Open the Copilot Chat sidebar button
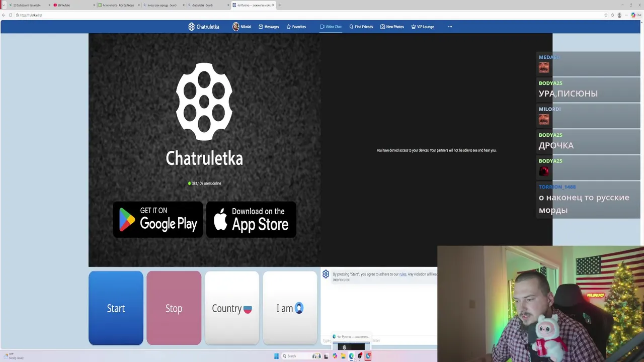Screen dimensions: 644x362 pyautogui.click(x=636, y=15)
